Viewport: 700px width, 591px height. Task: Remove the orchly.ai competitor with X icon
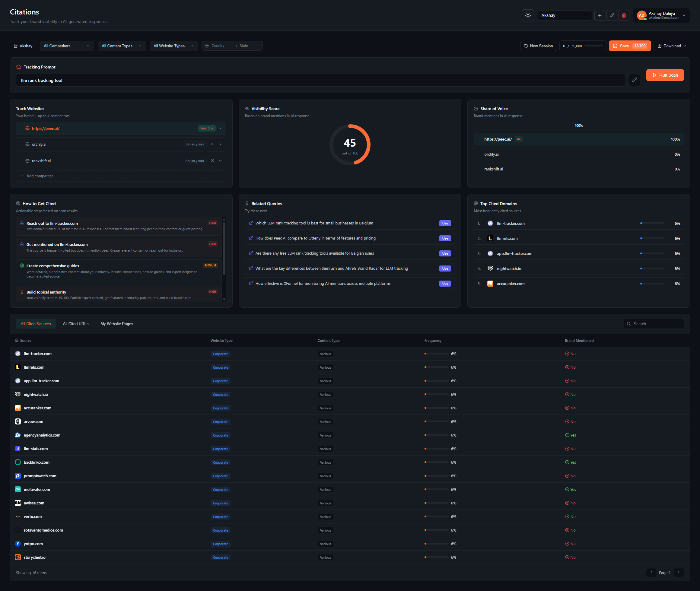pyautogui.click(x=212, y=144)
